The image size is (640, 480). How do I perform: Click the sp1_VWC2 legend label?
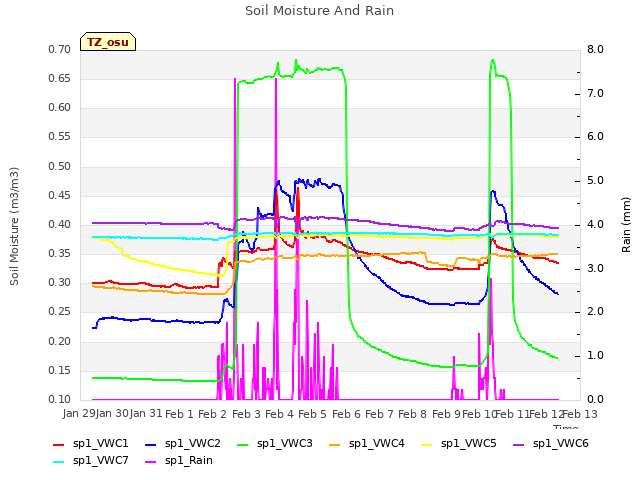(x=193, y=443)
